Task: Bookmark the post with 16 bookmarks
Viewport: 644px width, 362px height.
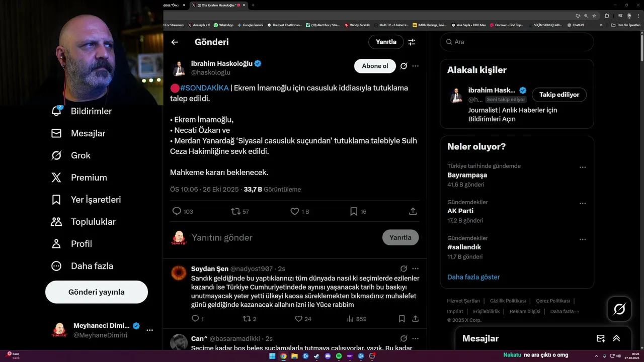Action: [x=354, y=212]
